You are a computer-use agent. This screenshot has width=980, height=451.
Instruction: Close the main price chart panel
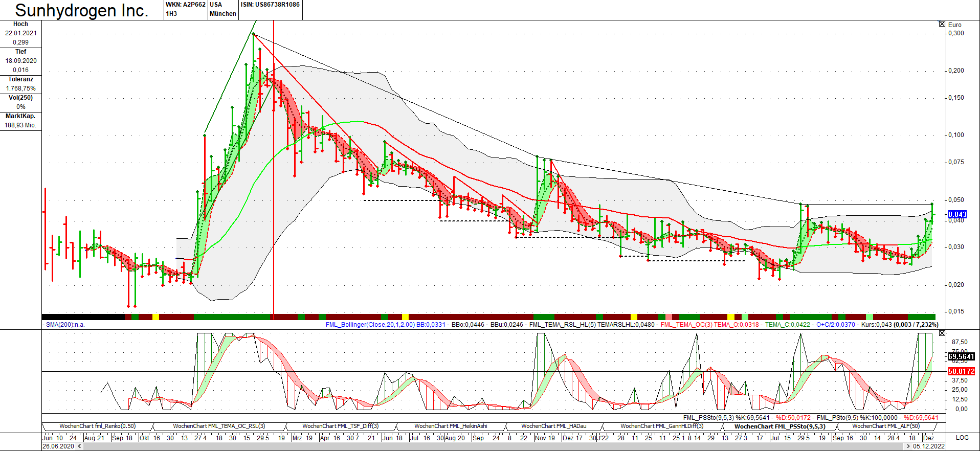pyautogui.click(x=942, y=24)
